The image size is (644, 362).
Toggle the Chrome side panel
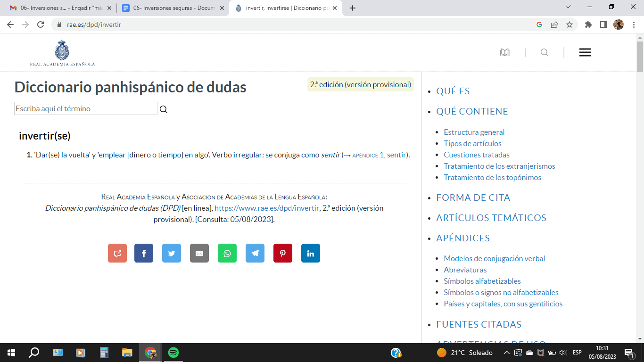click(x=603, y=25)
